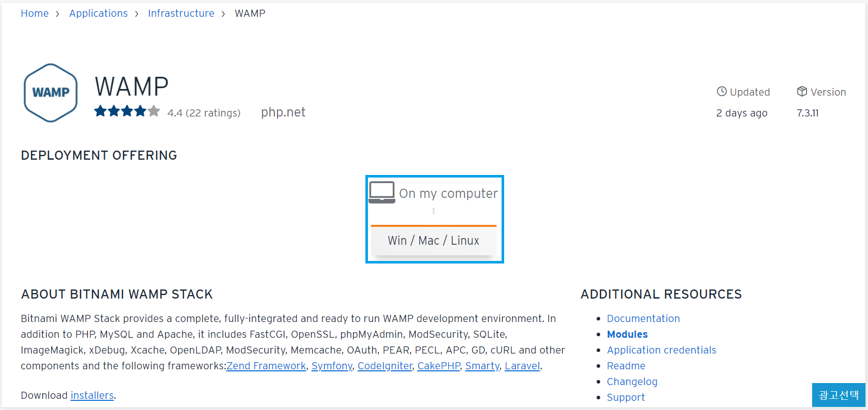The image size is (868, 410).
Task: Click the WAMP hexagon logo
Action: click(x=51, y=93)
